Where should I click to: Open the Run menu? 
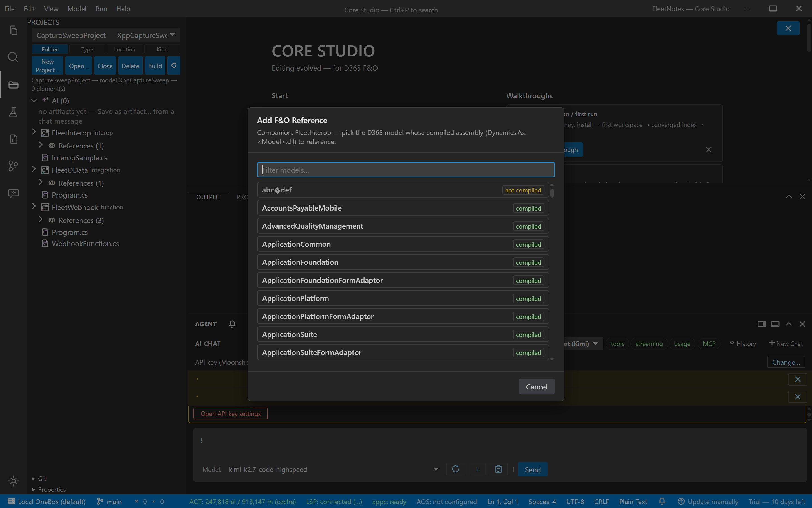click(x=101, y=9)
